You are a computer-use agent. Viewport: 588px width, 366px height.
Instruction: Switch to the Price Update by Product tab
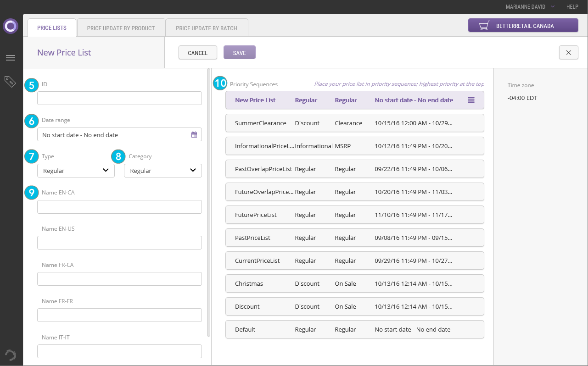point(121,28)
